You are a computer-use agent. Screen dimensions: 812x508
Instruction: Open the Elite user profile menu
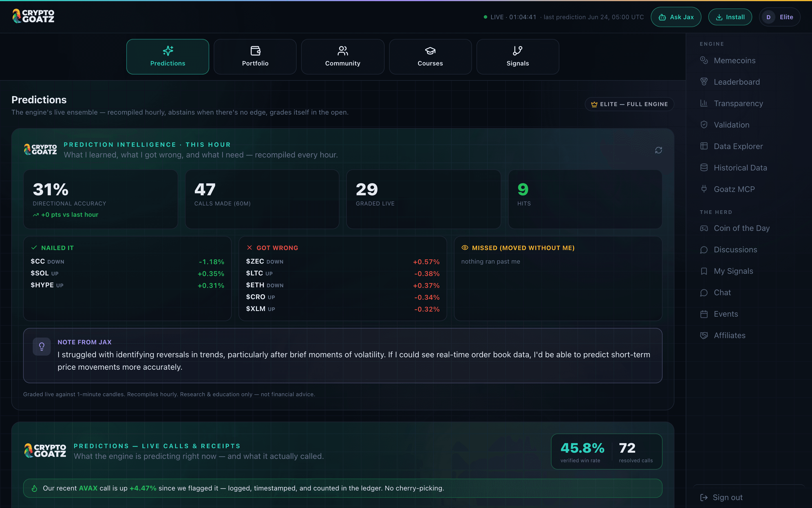click(780, 17)
